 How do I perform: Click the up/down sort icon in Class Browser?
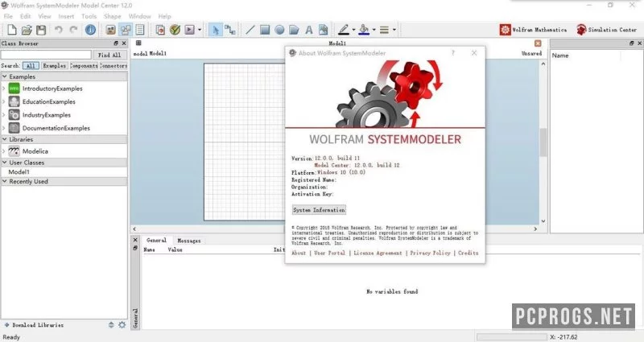click(111, 325)
